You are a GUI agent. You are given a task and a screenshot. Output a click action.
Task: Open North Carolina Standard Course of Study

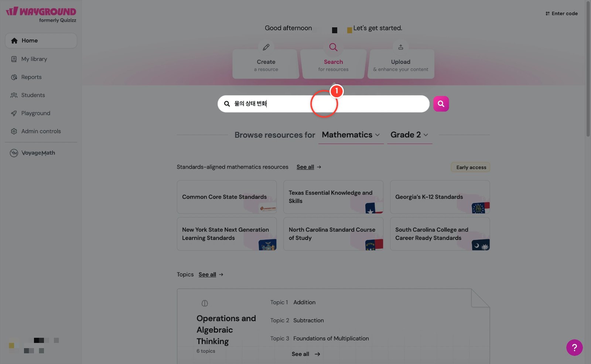click(x=333, y=234)
